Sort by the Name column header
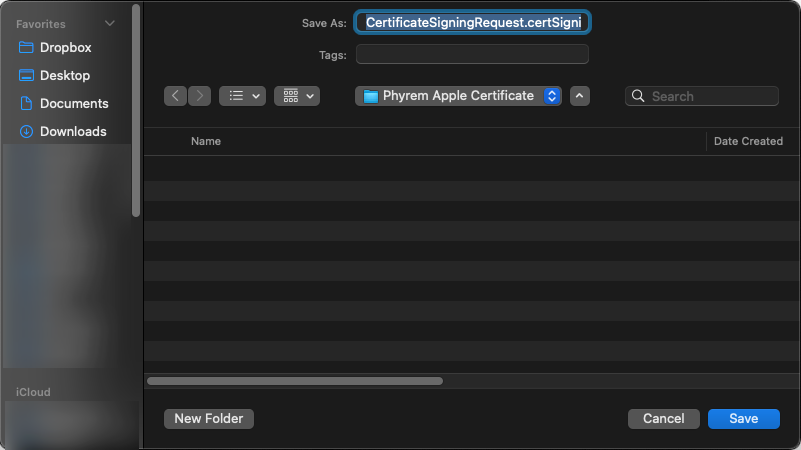Viewport: 801px width, 450px height. pos(206,141)
